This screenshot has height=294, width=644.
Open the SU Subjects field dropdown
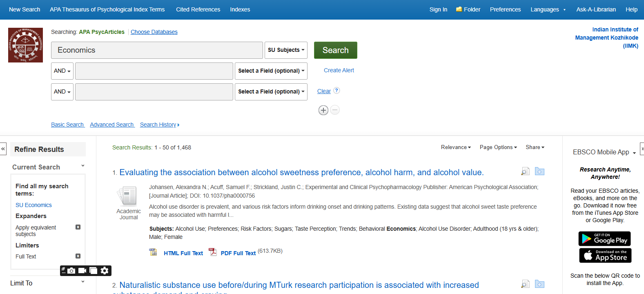[x=286, y=50]
